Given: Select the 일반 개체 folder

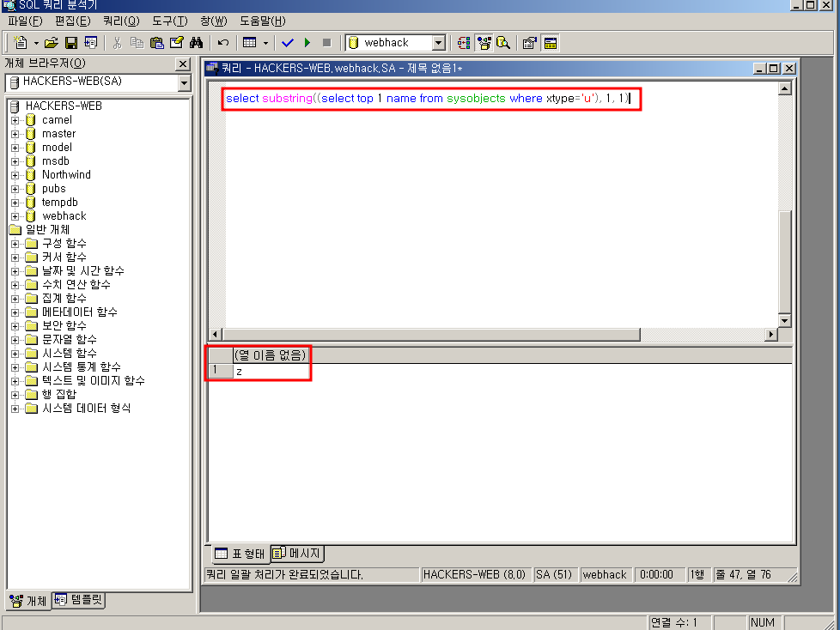Looking at the screenshot, I should (x=47, y=230).
